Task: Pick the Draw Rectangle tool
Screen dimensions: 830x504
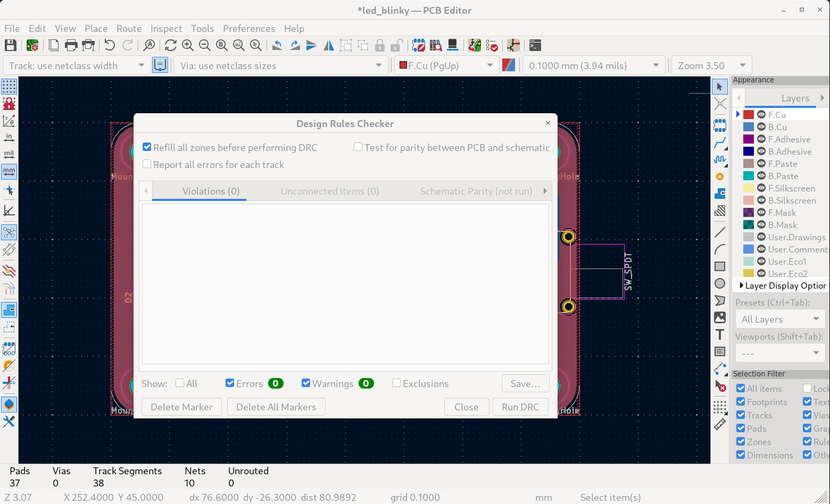Action: [x=720, y=266]
